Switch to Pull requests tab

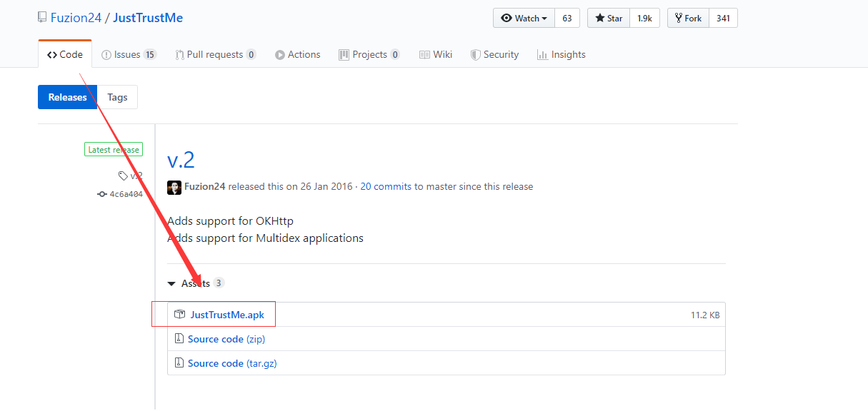pyautogui.click(x=216, y=54)
